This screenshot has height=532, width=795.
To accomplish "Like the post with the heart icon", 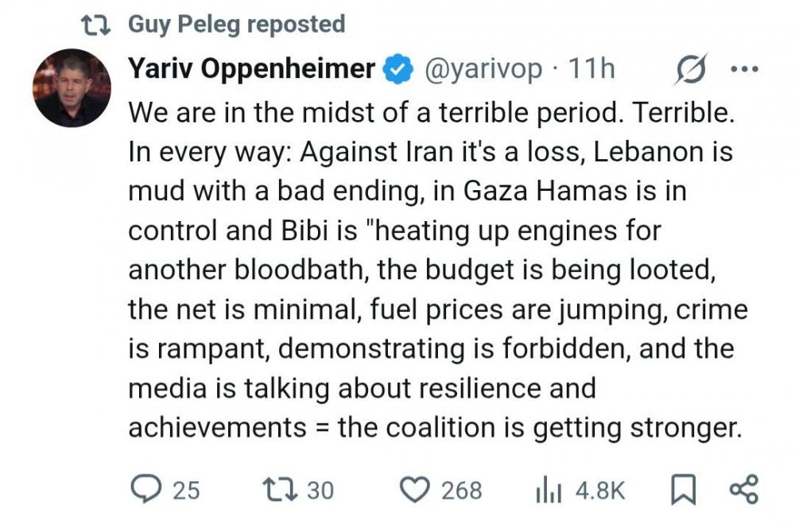I will 414,490.
